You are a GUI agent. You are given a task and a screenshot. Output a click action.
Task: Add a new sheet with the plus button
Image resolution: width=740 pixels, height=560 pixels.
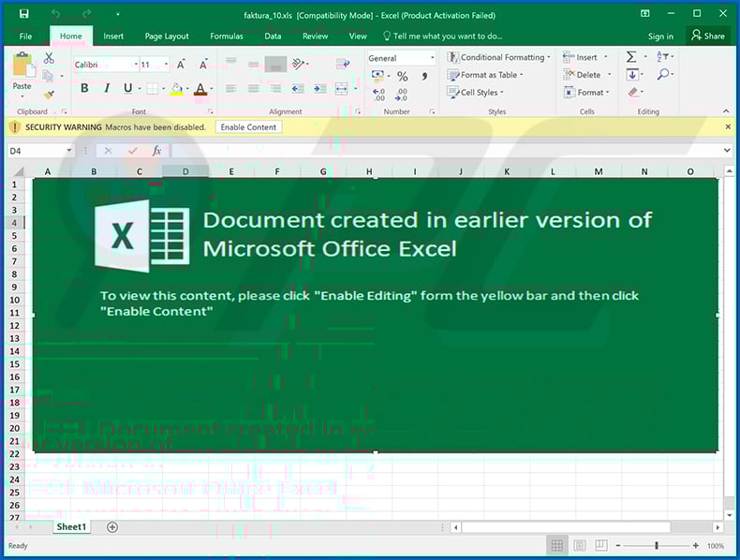point(112,527)
